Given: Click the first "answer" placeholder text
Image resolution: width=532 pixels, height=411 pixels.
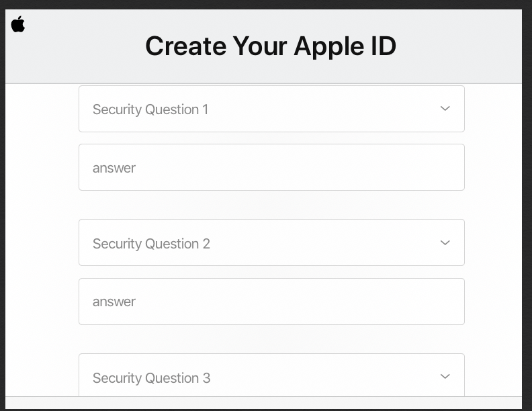Looking at the screenshot, I should pos(114,168).
